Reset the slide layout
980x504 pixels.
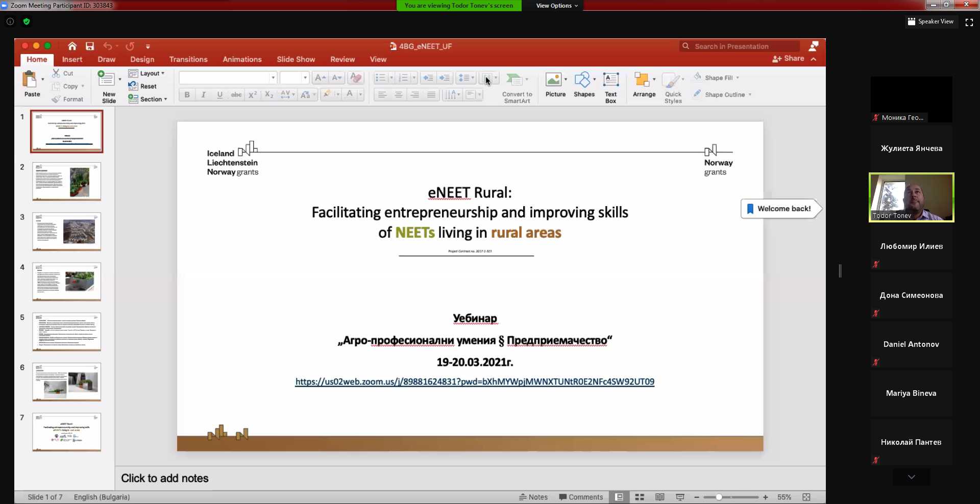pos(142,86)
